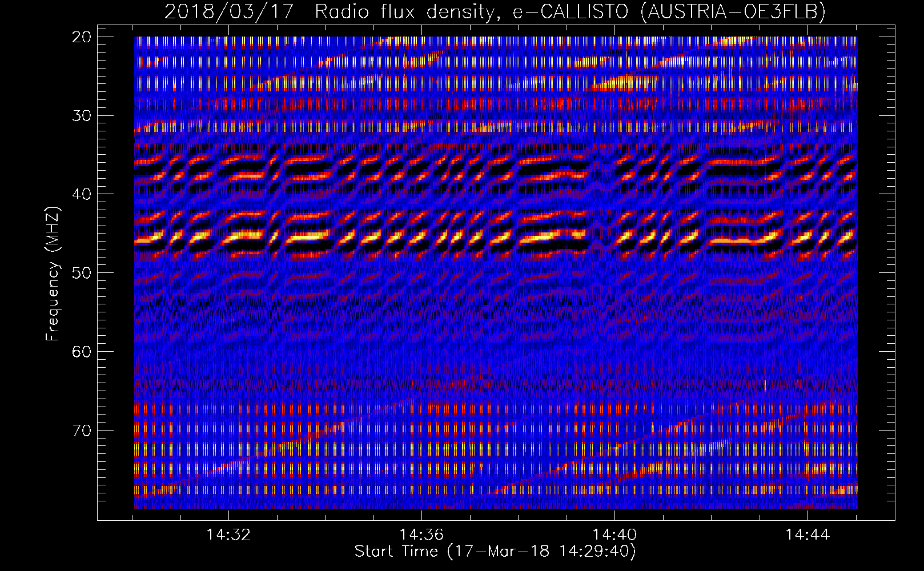Screen dimensions: 924x571
Task: Click the plot title '2018/03/17 Radio flux density, e-CALLISTO (AUSTRIA-OE3FLB)'
Action: tap(495, 11)
